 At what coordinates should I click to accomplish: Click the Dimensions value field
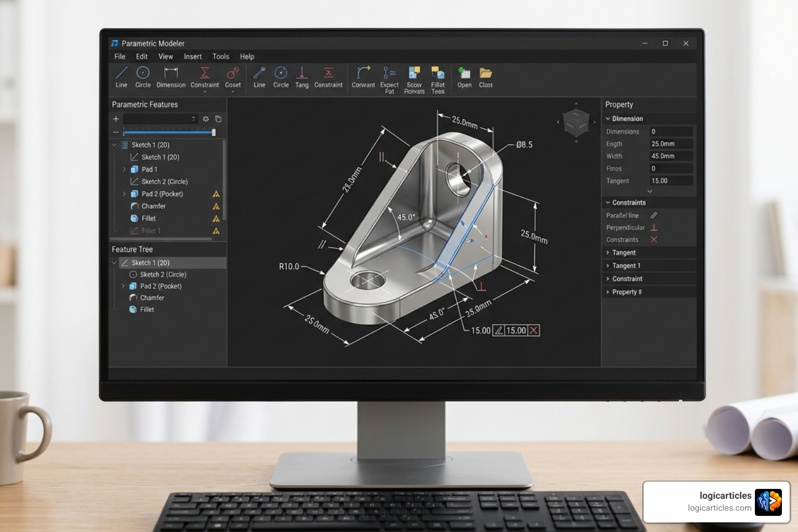(x=671, y=131)
